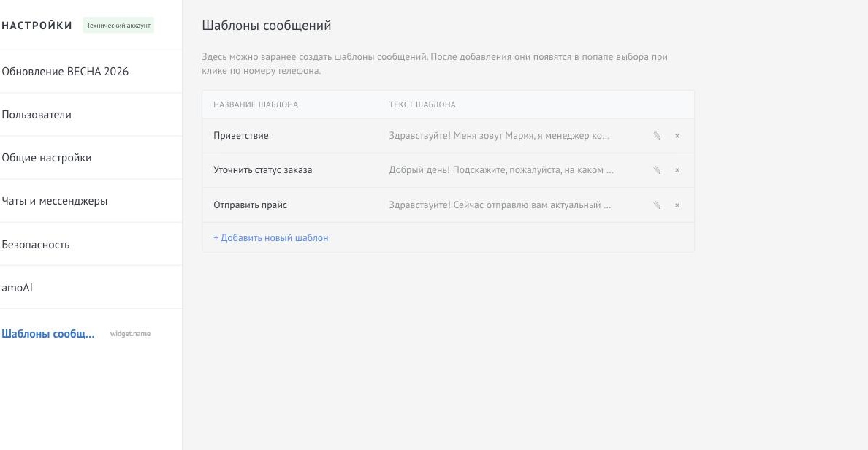868x450 pixels.
Task: Open Чаты и мессенджеры settings
Action: (x=55, y=201)
